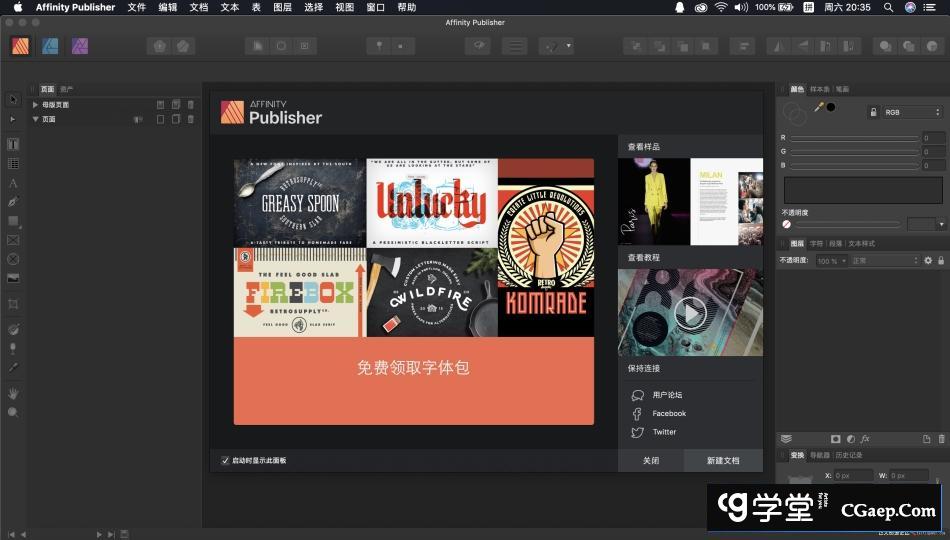The height and width of the screenshot is (540, 950).
Task: Click the delete layer trash icon
Action: pos(941,439)
